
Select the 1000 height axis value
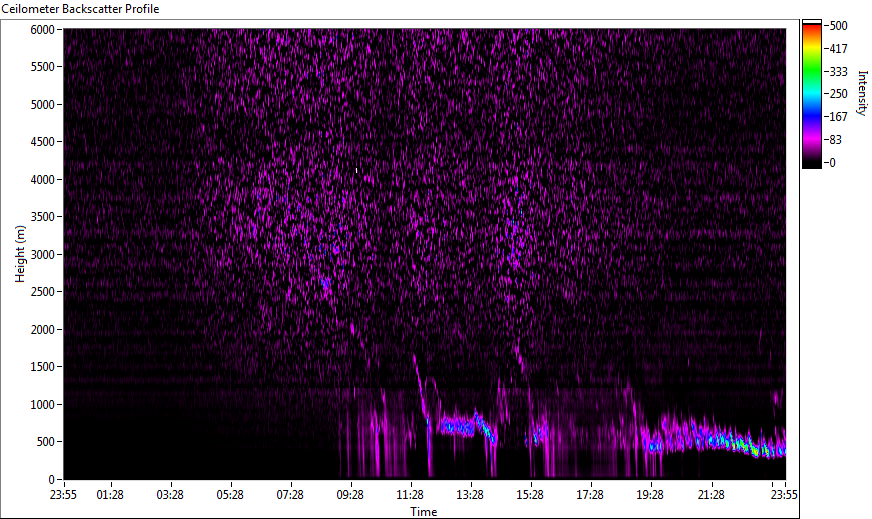click(x=42, y=406)
